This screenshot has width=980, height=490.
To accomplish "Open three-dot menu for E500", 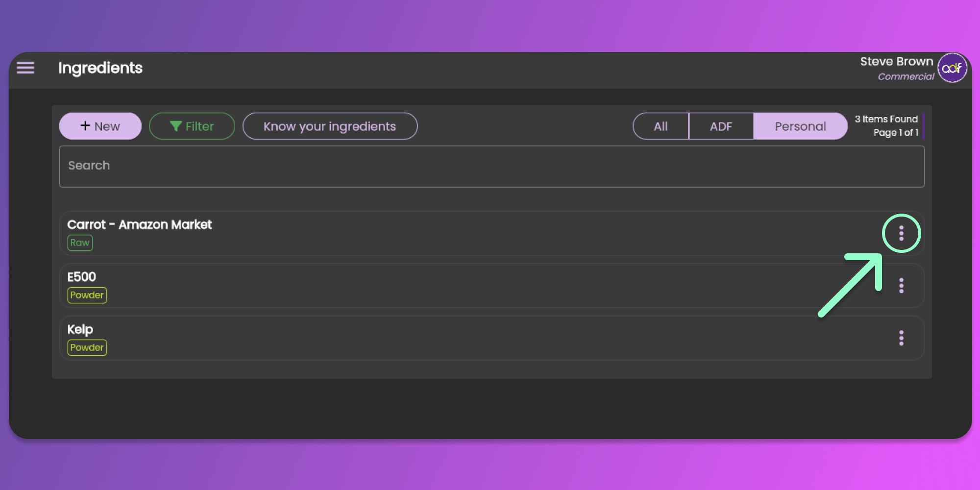I will (901, 286).
